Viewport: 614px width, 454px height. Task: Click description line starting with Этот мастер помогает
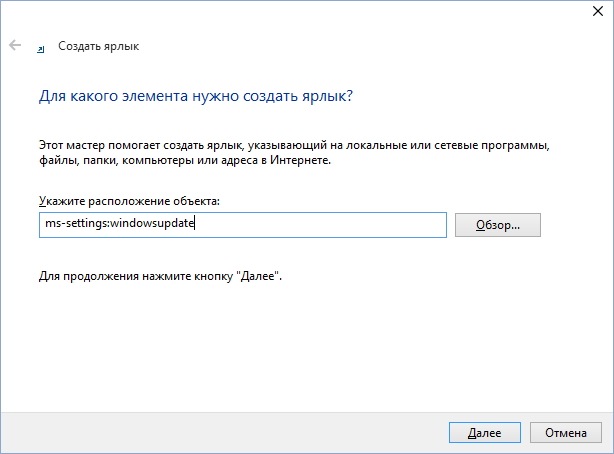294,145
